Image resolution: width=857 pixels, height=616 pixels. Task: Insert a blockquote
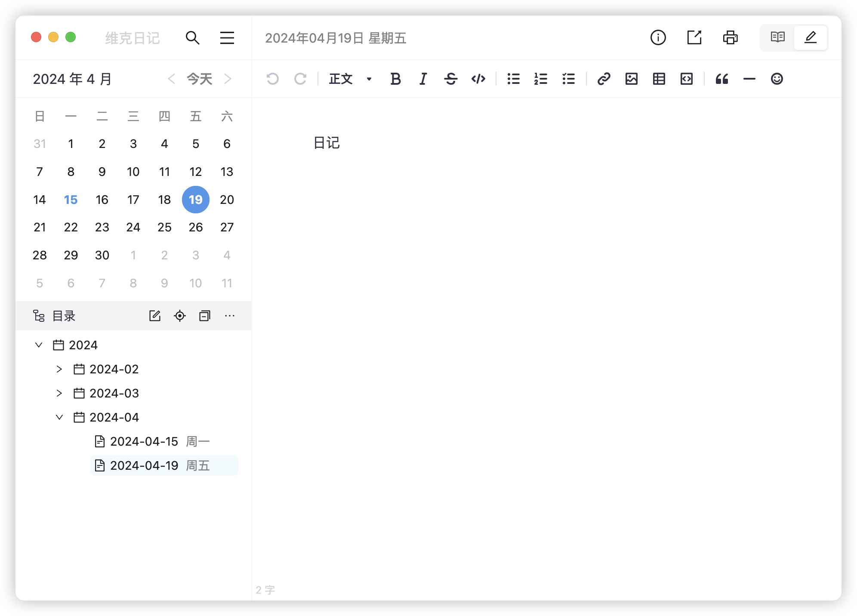(721, 78)
